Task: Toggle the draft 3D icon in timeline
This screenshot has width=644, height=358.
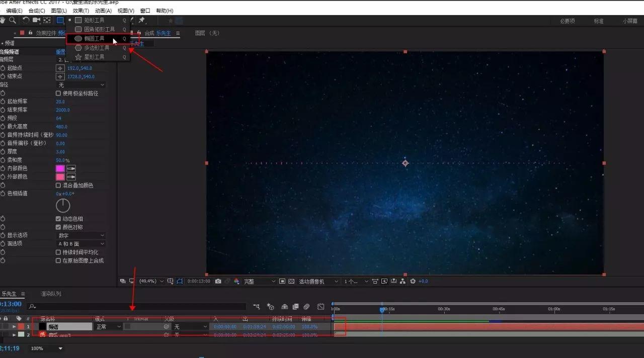Action: [270, 307]
